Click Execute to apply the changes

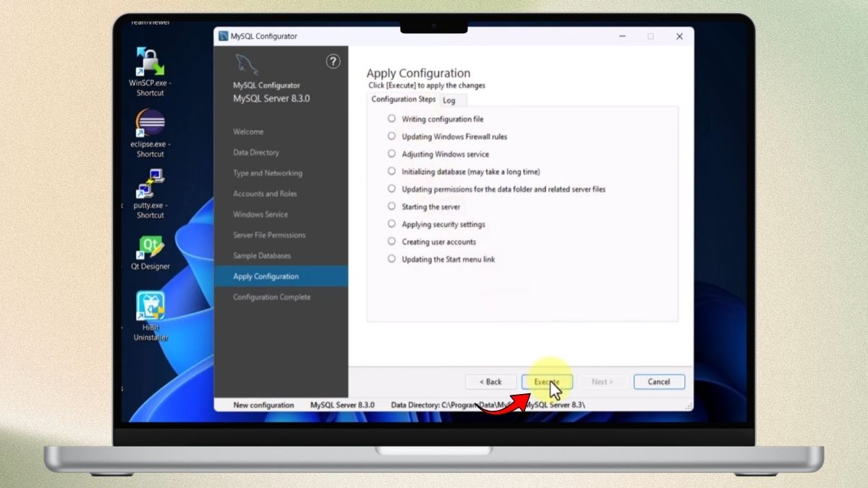click(547, 382)
